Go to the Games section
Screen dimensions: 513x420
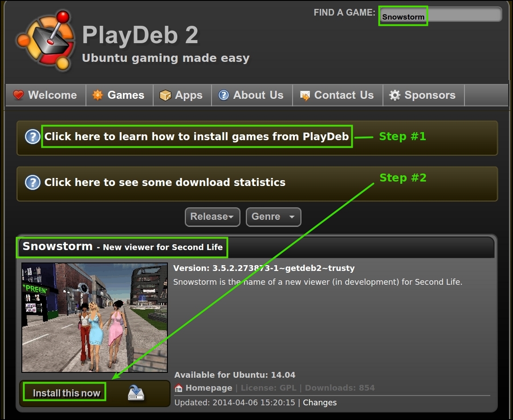click(119, 95)
